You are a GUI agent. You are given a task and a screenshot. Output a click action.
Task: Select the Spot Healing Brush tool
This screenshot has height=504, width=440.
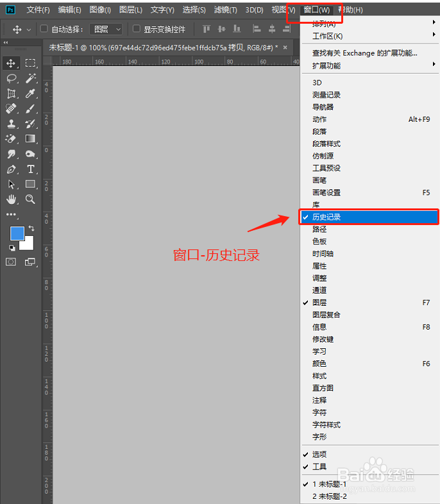click(x=11, y=108)
